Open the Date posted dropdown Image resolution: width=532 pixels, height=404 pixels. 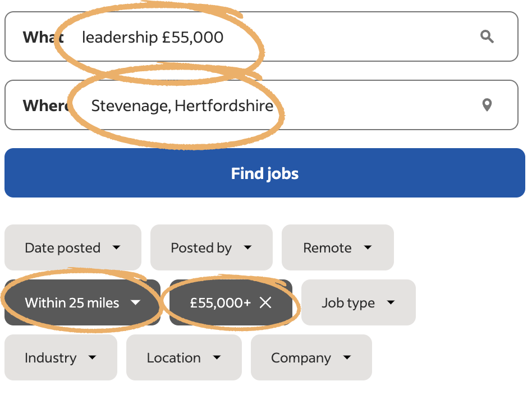72,248
